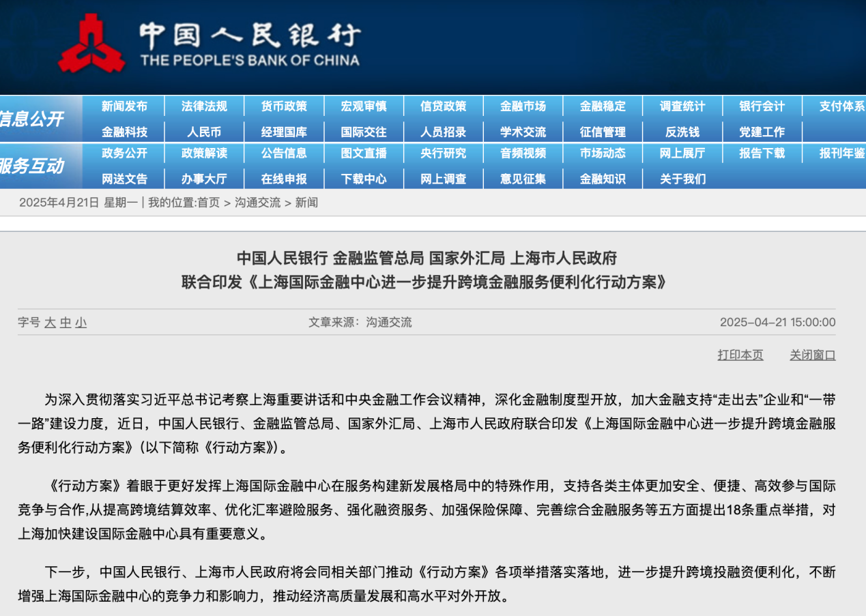Open the 金融市场 menu item
The height and width of the screenshot is (616, 866).
pos(523,106)
